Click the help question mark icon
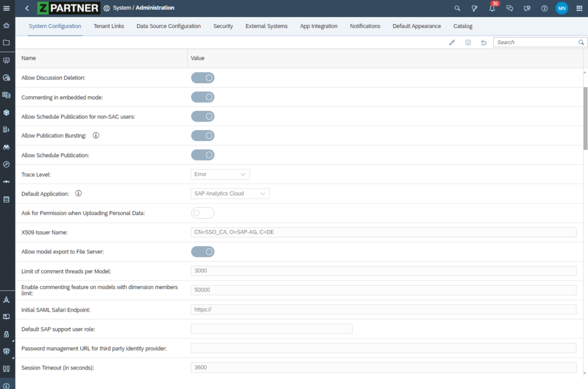The width and height of the screenshot is (588, 389). click(x=544, y=9)
